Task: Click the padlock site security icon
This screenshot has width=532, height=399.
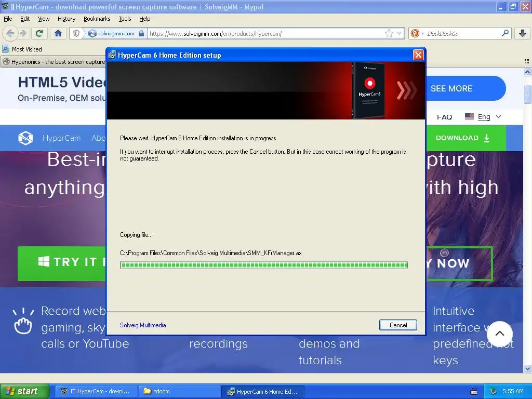Action: coord(141,33)
